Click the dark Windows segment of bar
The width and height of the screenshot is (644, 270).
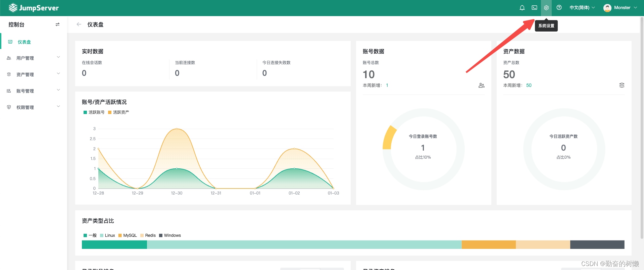pos(597,245)
